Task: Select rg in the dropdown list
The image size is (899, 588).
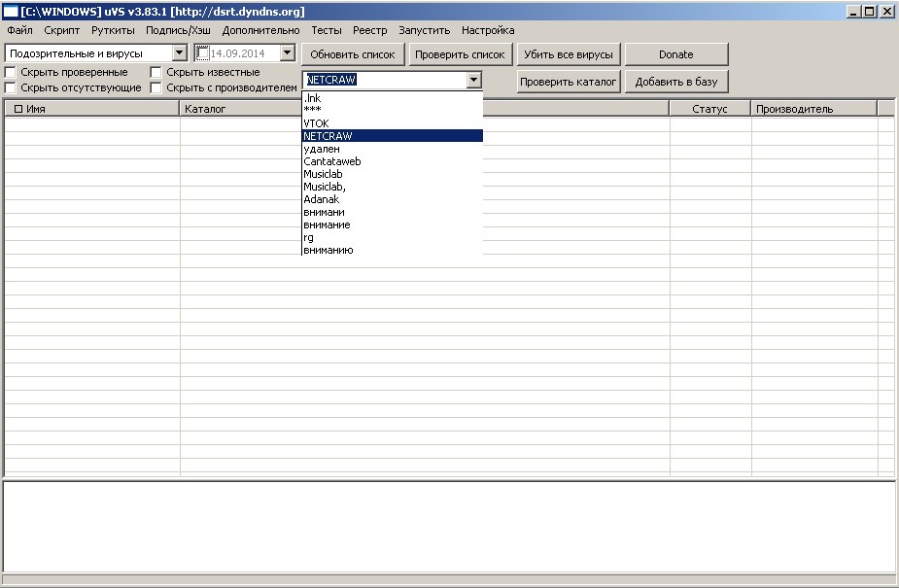Action: pyautogui.click(x=393, y=237)
